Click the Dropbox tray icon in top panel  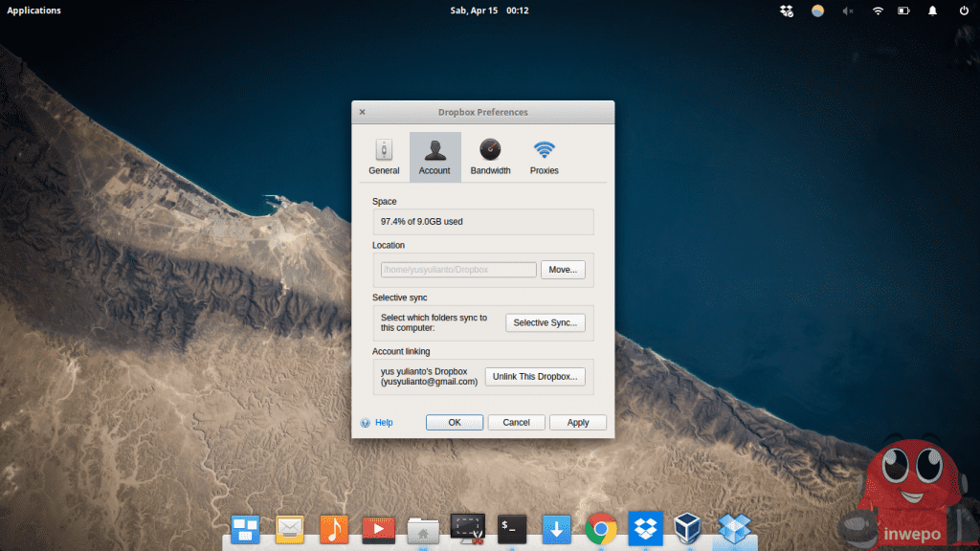click(787, 11)
